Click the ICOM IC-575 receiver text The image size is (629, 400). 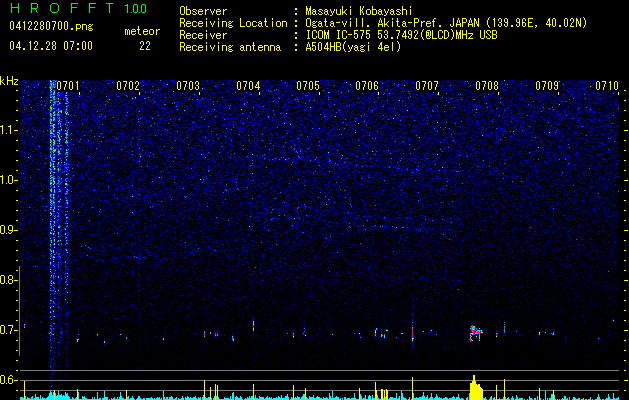tap(401, 35)
